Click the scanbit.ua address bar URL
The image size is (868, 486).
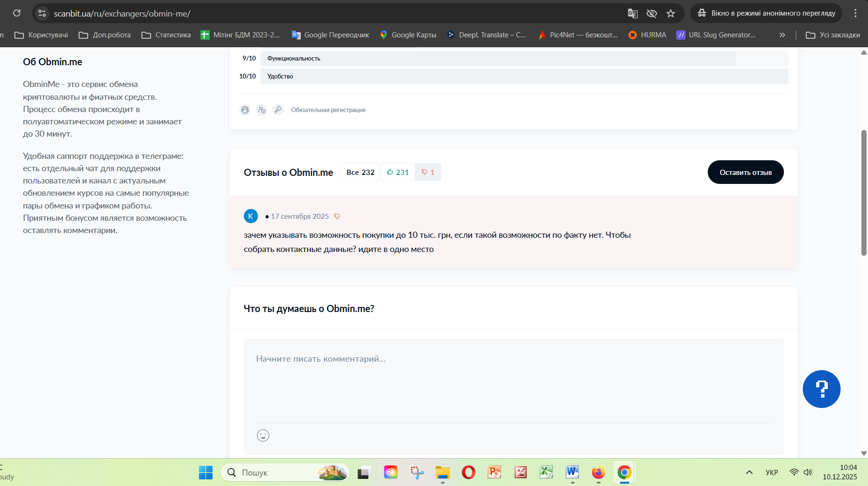tap(122, 14)
